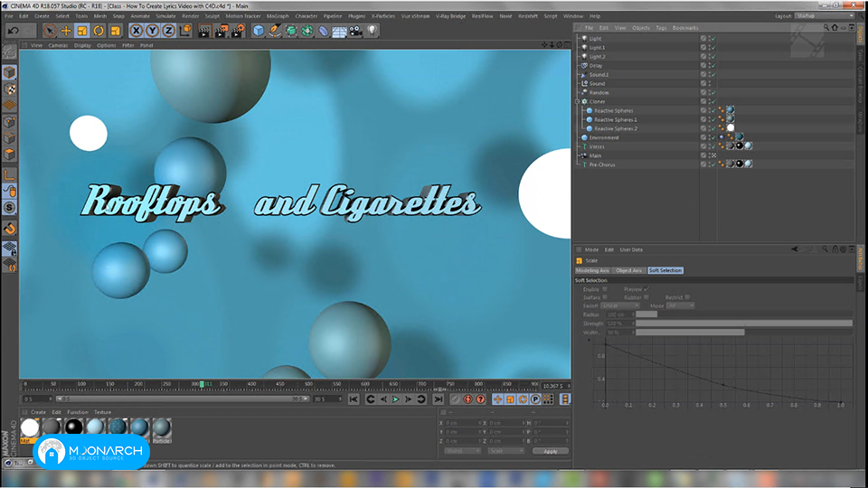The image size is (868, 488).
Task: Toggle the Surface checkbox
Action: tap(605, 297)
